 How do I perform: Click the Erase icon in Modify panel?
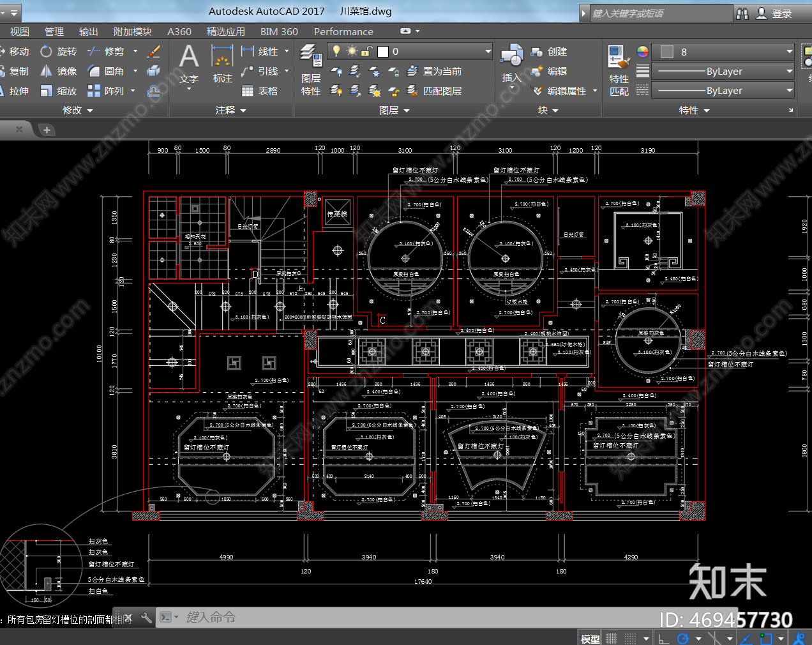[154, 52]
